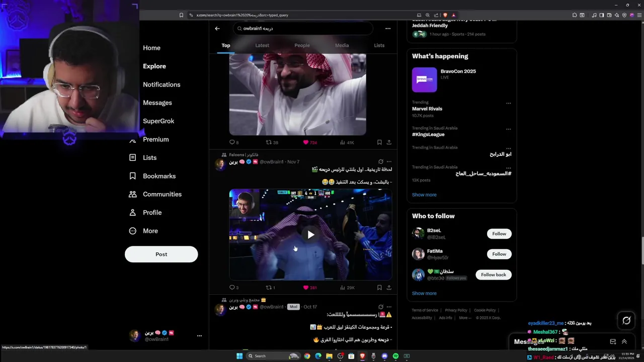Open Notifications in sidebar
Screen dimensions: 644x362
162,84
